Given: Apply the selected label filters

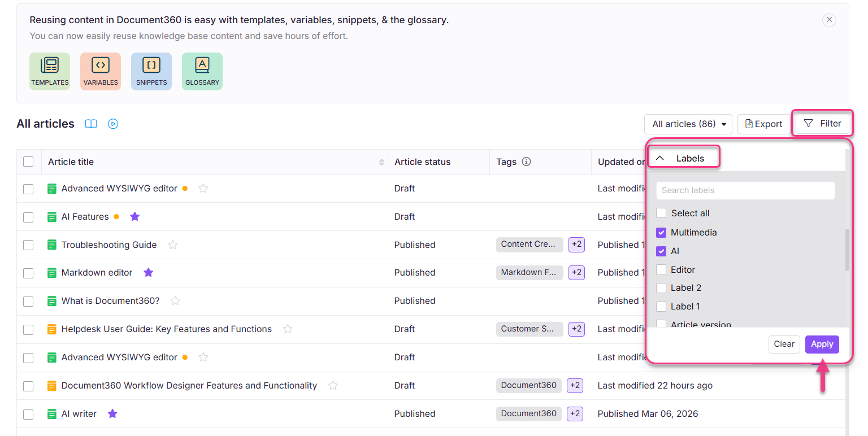Looking at the screenshot, I should coord(822,344).
